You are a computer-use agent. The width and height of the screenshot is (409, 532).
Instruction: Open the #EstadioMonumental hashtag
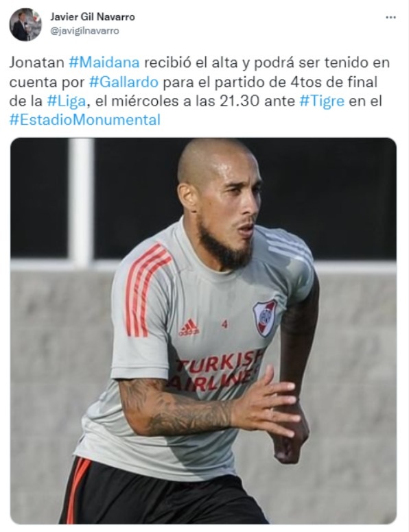pos(85,120)
